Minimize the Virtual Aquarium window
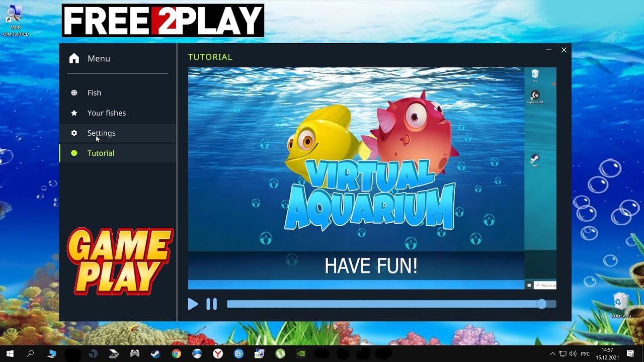The image size is (644, 362). 549,50
